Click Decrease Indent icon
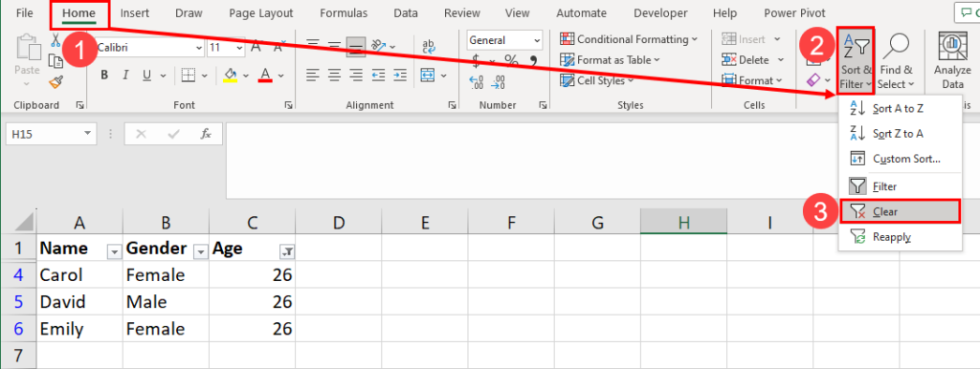This screenshot has width=980, height=369. pyautogui.click(x=378, y=76)
